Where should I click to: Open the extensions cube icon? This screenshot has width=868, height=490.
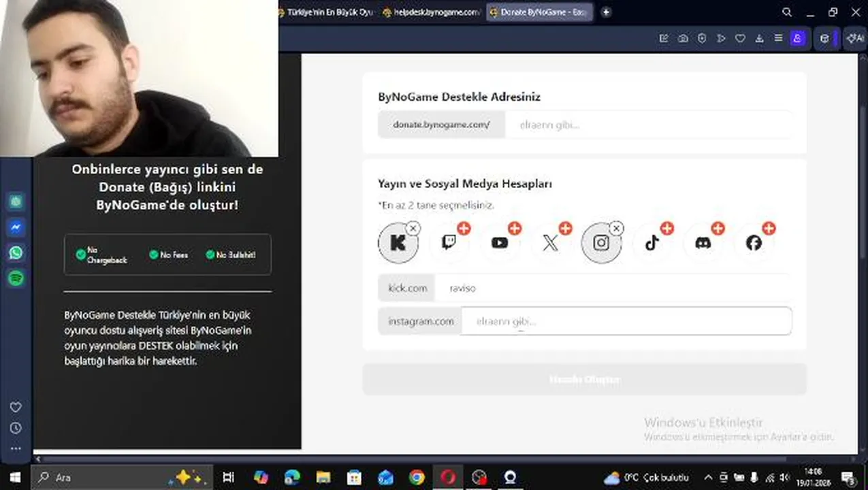coord(824,39)
